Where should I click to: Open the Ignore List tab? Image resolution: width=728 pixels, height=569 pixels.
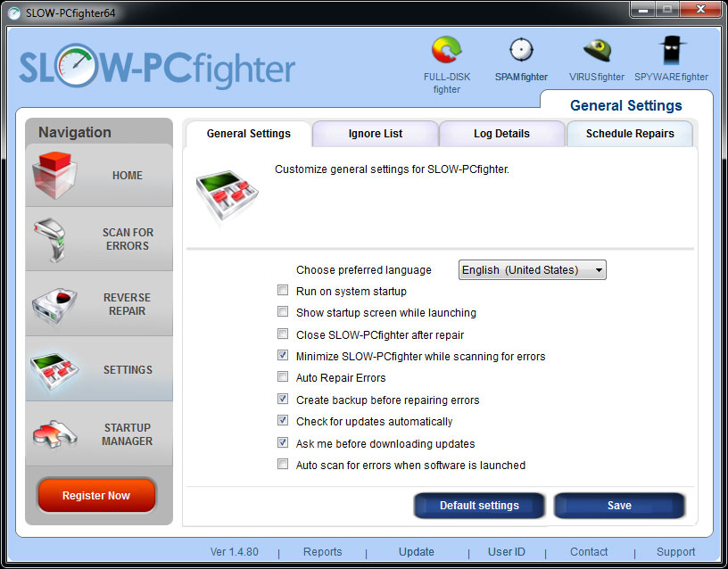point(375,134)
